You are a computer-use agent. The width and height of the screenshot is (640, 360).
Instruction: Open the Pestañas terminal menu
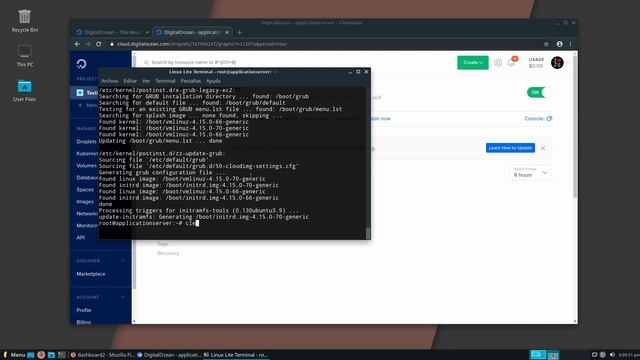tap(191, 81)
